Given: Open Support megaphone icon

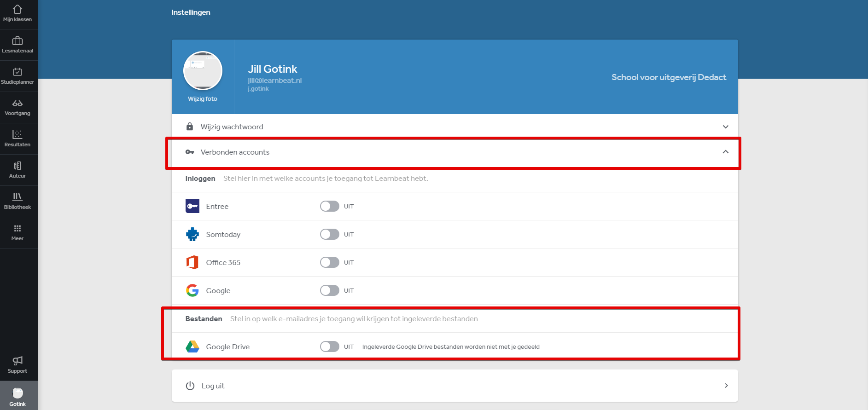Looking at the screenshot, I should (x=17, y=361).
